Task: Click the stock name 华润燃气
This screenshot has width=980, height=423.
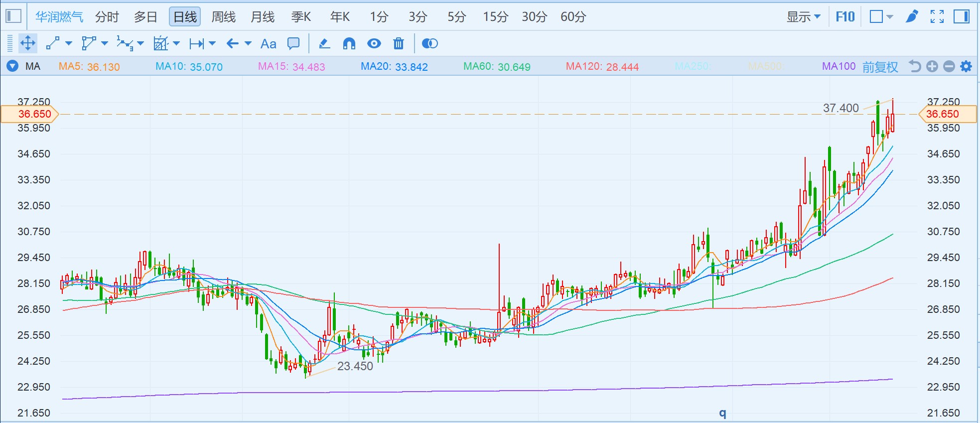Action: click(59, 17)
